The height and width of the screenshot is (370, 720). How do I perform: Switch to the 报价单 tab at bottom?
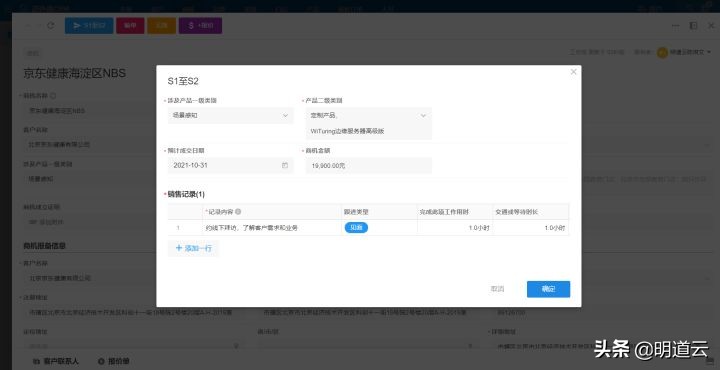pyautogui.click(x=113, y=361)
